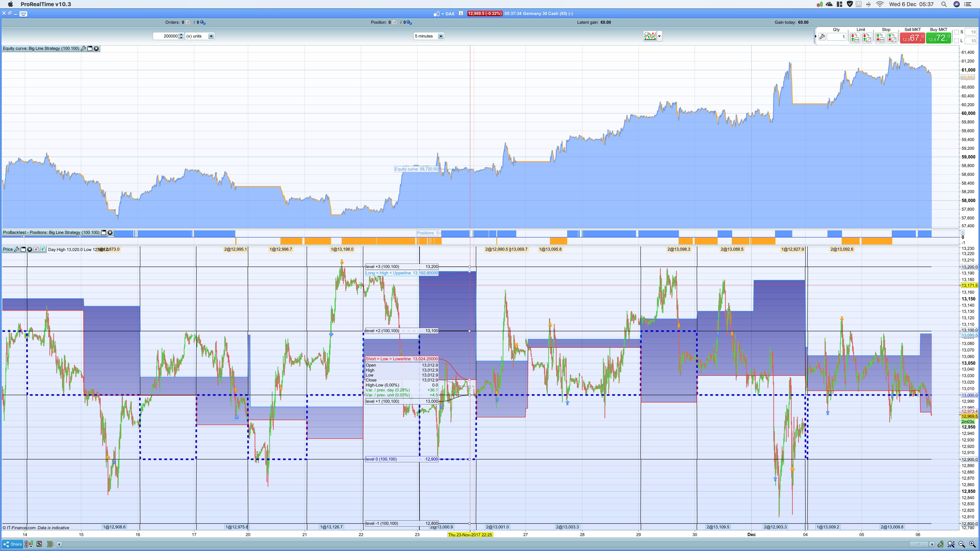Open ProRealTime v10.3 app menu

point(46,4)
